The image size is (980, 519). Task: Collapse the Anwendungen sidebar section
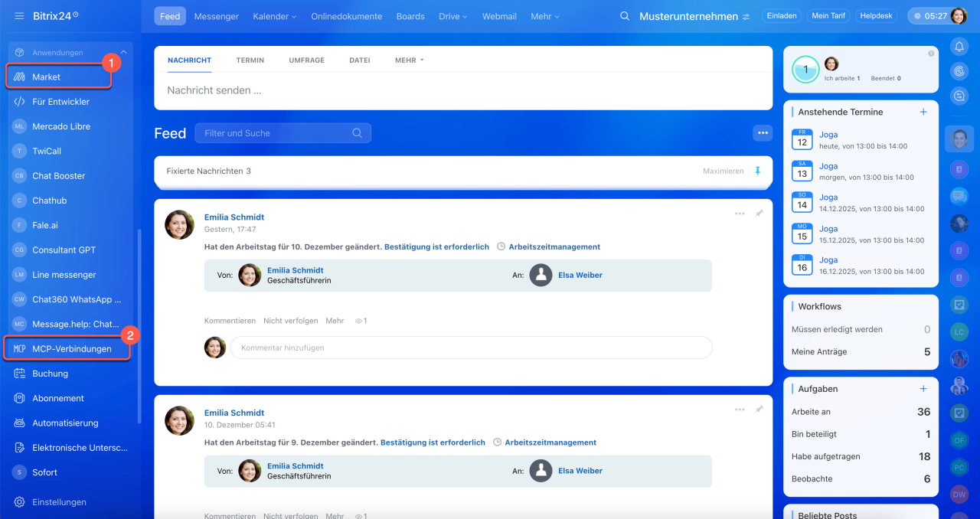pyautogui.click(x=123, y=53)
